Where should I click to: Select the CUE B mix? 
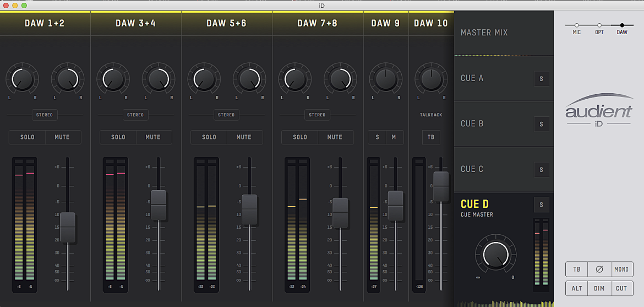pos(504,124)
